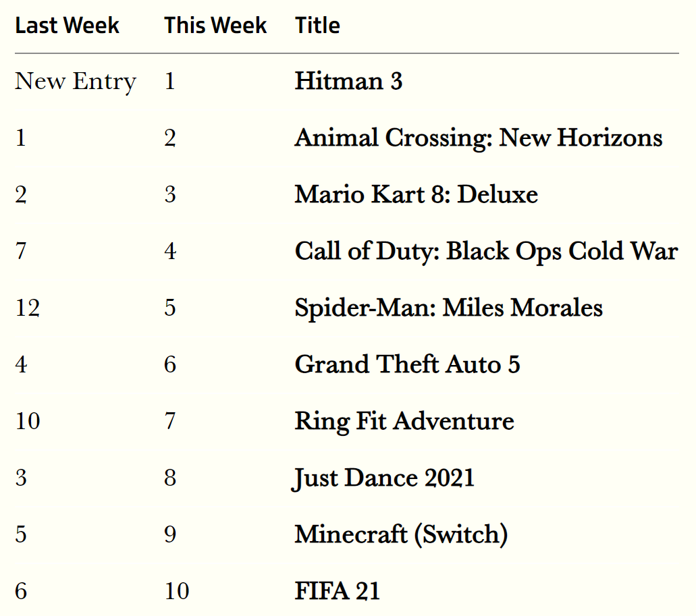Click the Title column header

tap(317, 26)
